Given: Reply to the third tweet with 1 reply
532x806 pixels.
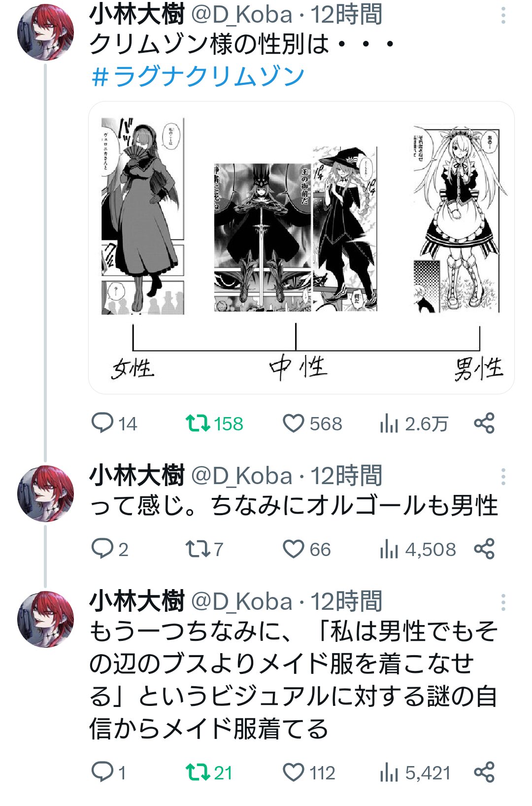Looking at the screenshot, I should click(x=102, y=772).
